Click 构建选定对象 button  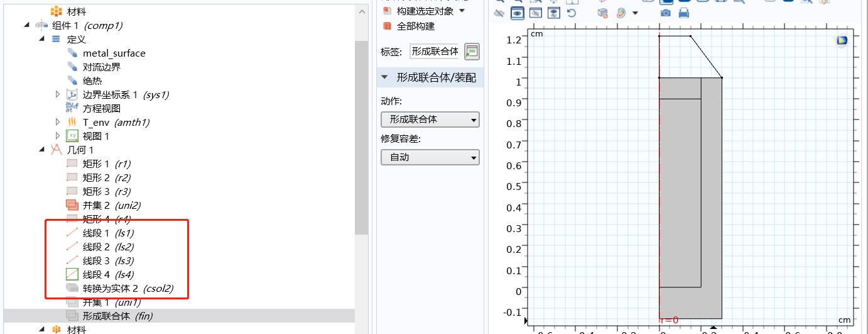click(418, 11)
